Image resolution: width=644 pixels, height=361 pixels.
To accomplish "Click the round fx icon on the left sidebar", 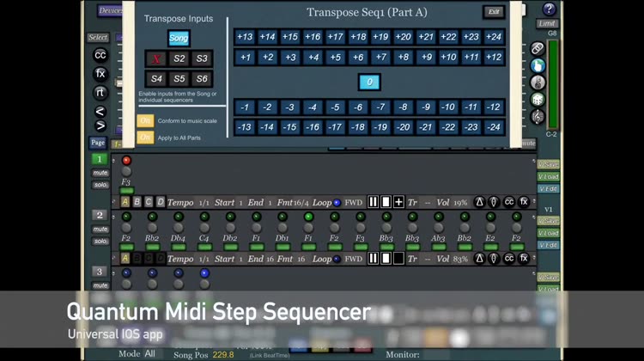I will point(100,74).
